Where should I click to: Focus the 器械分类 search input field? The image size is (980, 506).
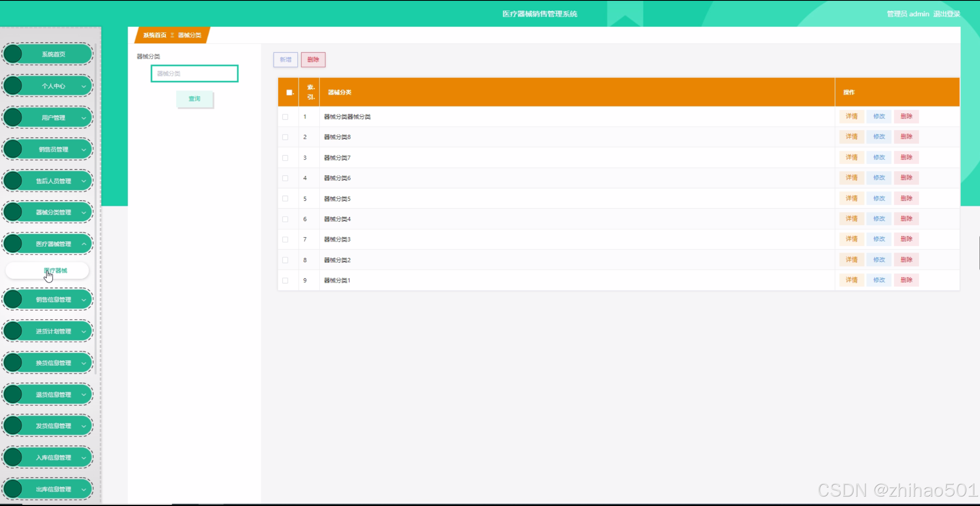coord(194,74)
